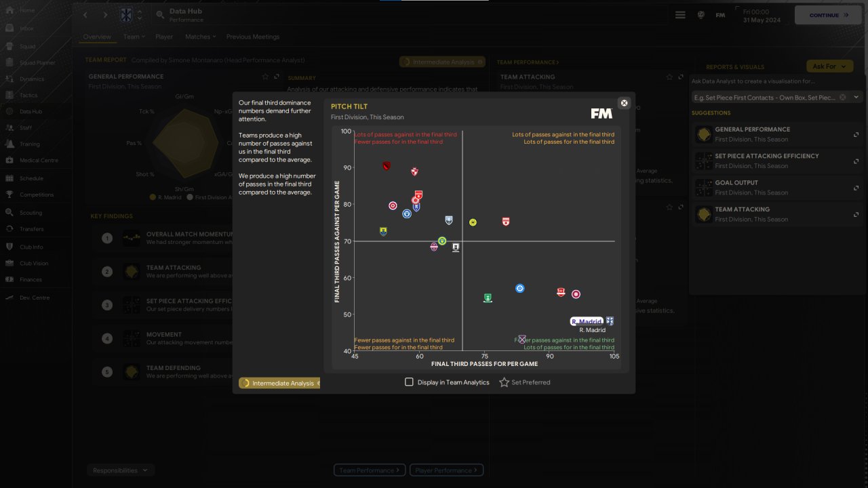Open the Ask For dropdown

tap(829, 66)
